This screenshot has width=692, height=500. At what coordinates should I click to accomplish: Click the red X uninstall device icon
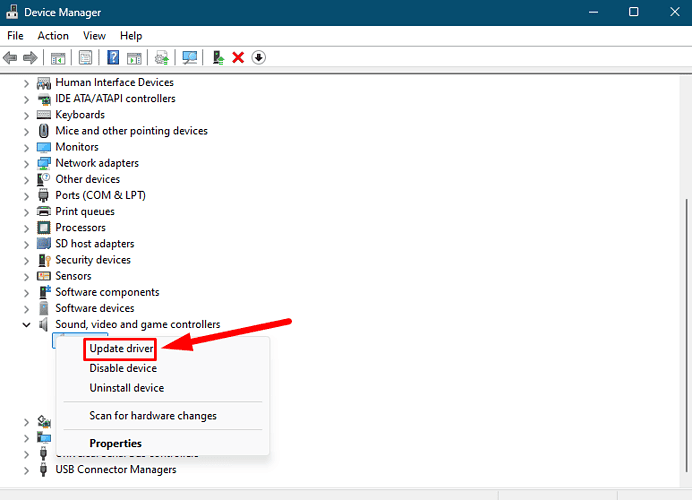(x=238, y=57)
